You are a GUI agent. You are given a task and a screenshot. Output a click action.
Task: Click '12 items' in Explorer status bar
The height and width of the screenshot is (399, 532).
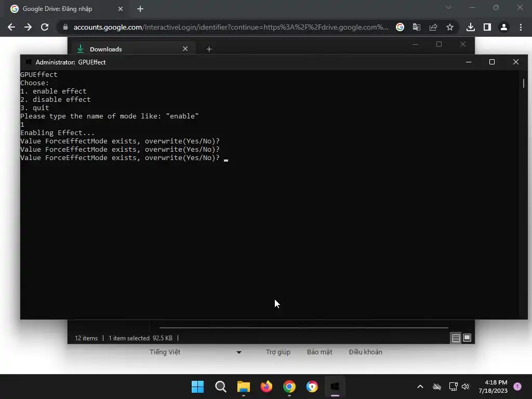86,338
